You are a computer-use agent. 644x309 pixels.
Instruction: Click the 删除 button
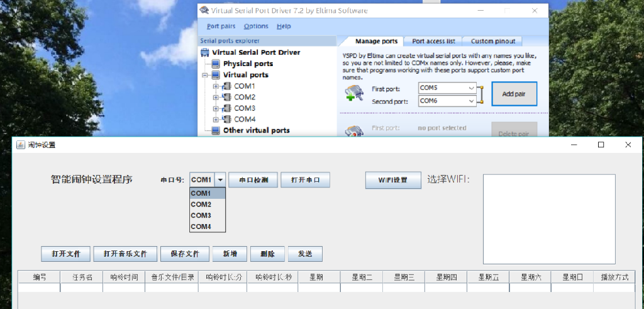[267, 254]
